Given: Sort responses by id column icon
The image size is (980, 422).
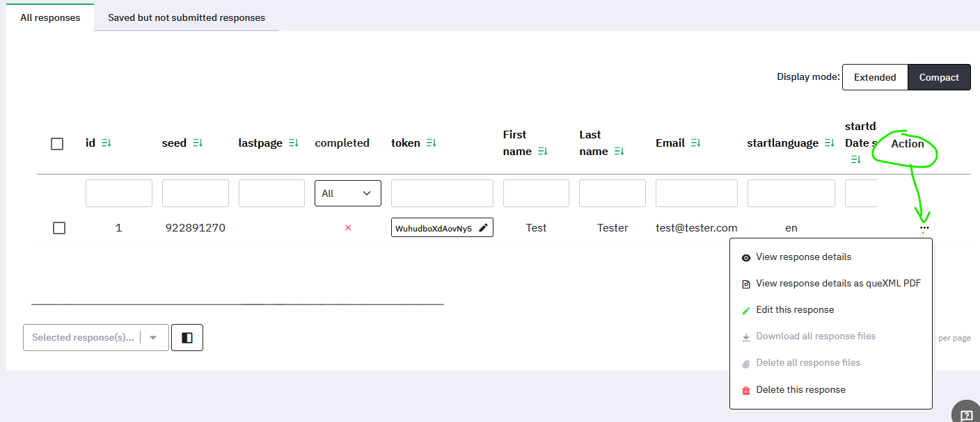Looking at the screenshot, I should tap(106, 143).
